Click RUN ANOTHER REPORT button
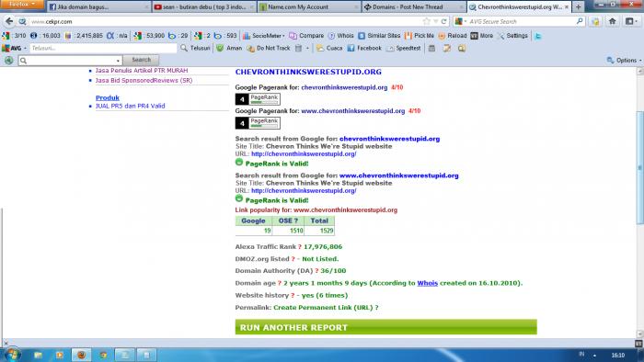 pyautogui.click(x=385, y=327)
